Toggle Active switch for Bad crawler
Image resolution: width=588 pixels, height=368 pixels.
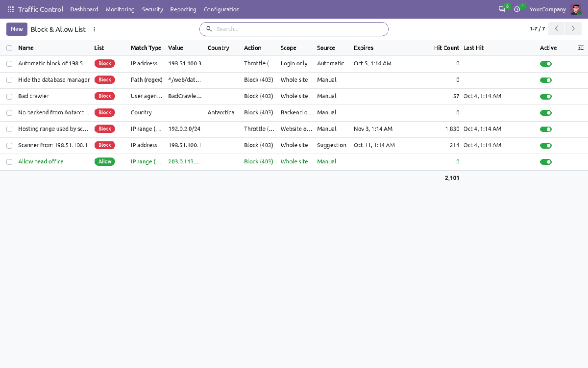546,96
